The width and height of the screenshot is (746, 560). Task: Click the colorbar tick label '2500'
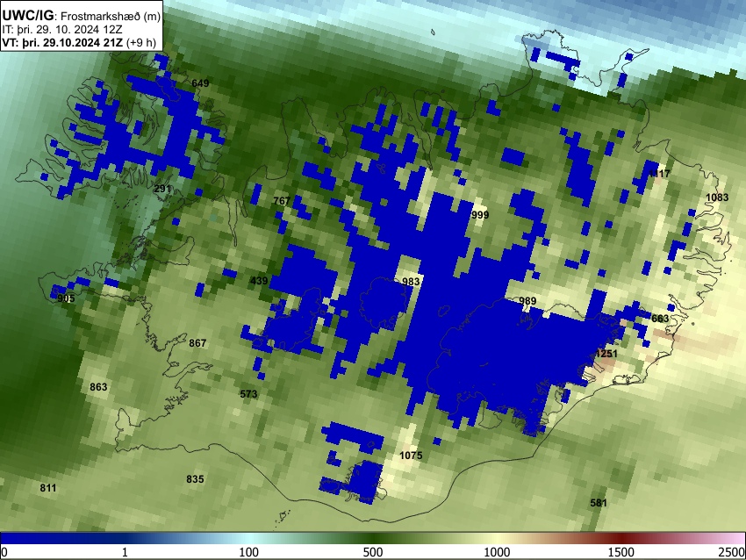pos(732,552)
